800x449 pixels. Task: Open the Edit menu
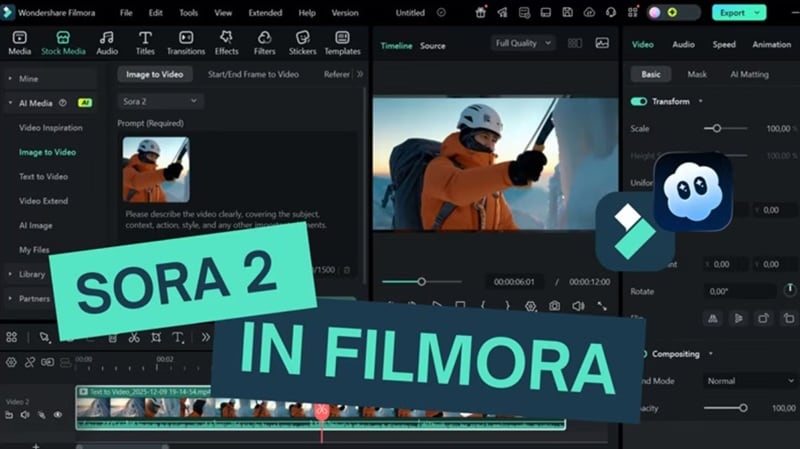(x=156, y=13)
